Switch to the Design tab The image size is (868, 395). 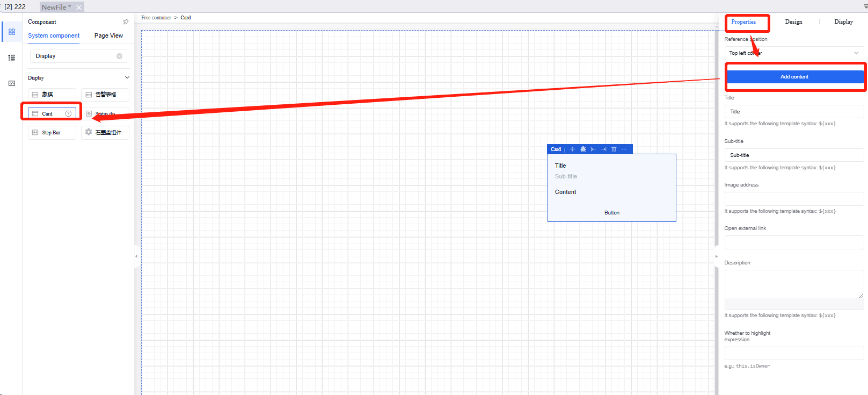click(x=793, y=22)
